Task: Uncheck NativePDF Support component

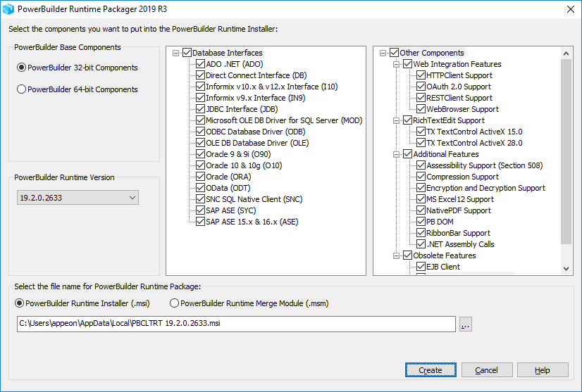Action: (421, 210)
